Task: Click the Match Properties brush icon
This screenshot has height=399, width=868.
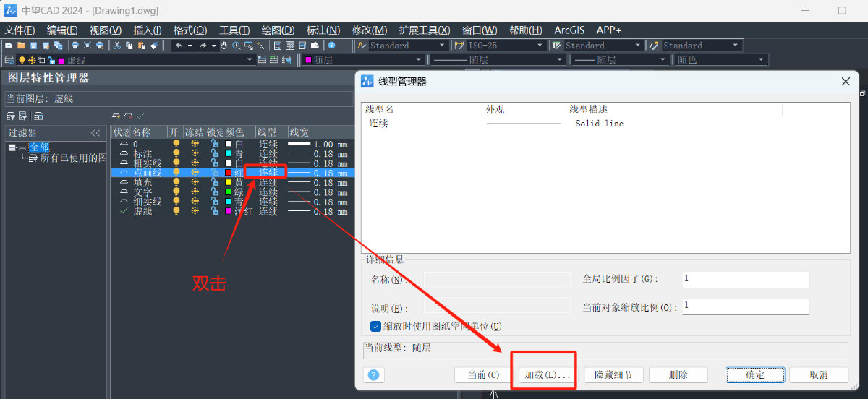Action: [x=153, y=46]
